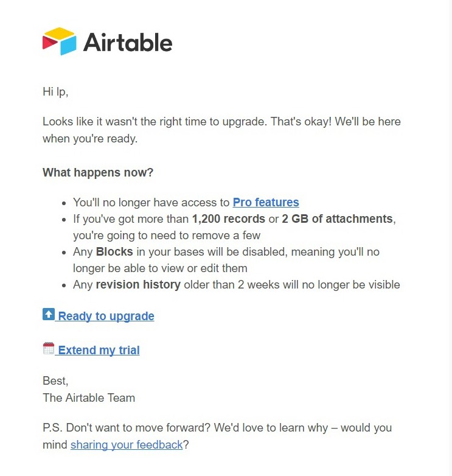Click the bold "Blocks" word
This screenshot has width=452, height=476.
tap(114, 252)
